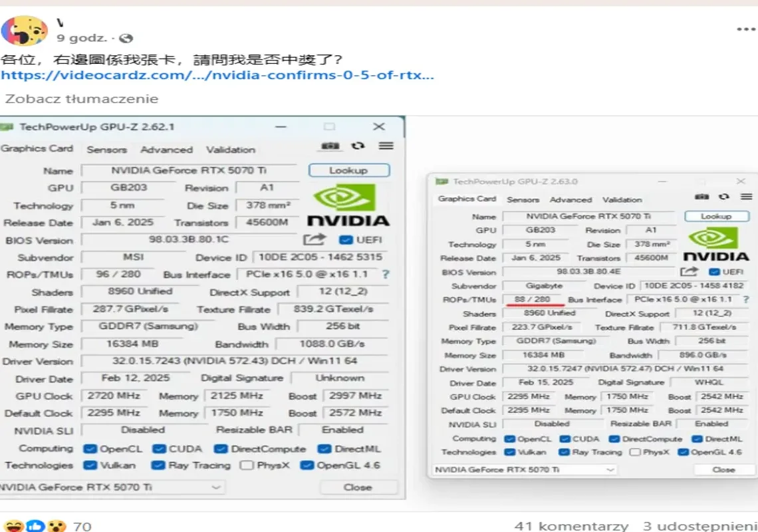Click Lookup button in right GPU-Z window
The width and height of the screenshot is (758, 532).
point(717,216)
